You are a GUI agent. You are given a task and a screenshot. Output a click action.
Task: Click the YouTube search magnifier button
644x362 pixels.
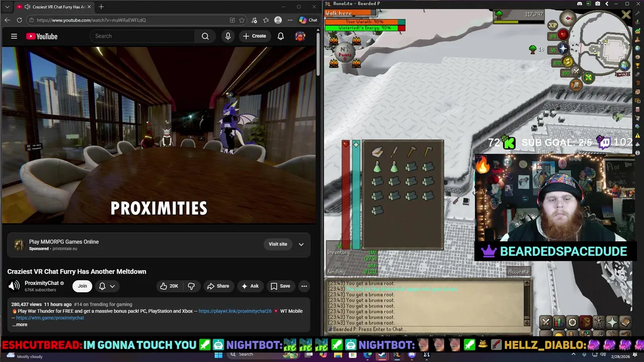tap(205, 36)
